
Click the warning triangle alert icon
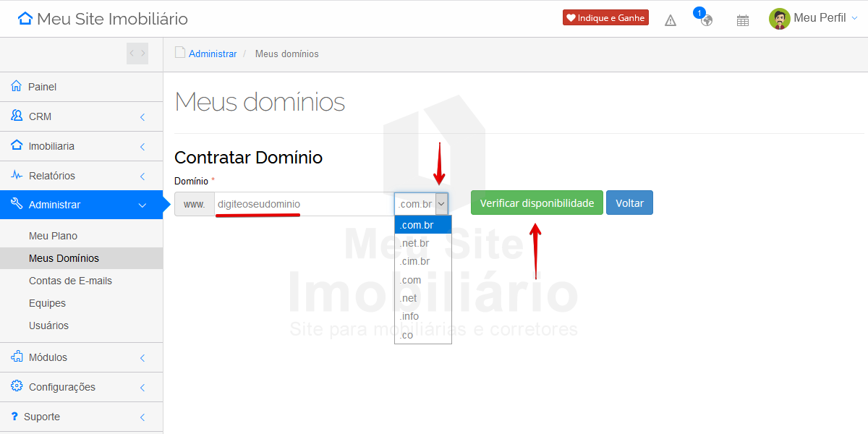pos(671,20)
